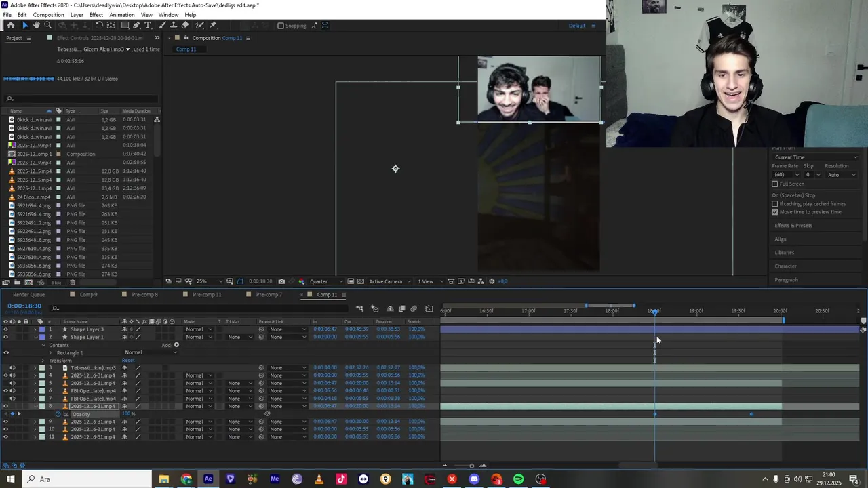
Task: Toggle transparency grid icon in viewer
Action: point(360,281)
